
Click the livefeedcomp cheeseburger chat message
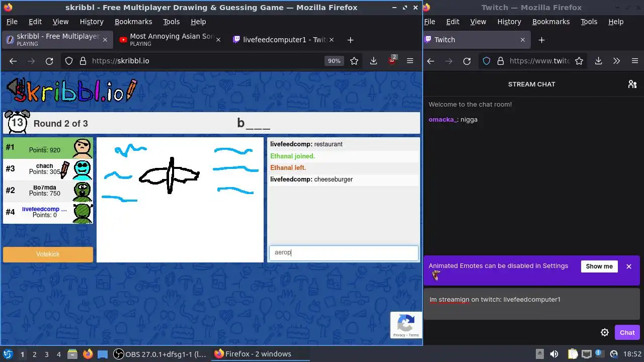(344, 179)
